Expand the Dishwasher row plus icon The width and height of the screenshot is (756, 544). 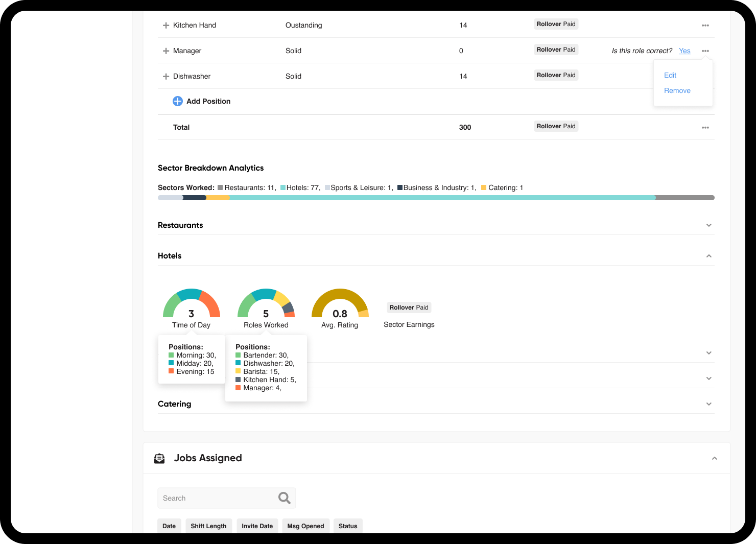[x=166, y=77]
